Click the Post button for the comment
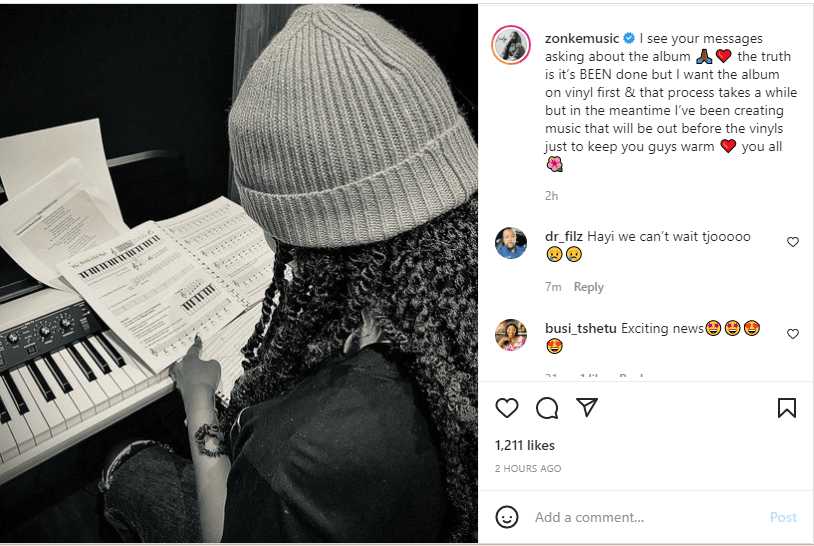Image resolution: width=814 pixels, height=546 pixels. tap(783, 517)
